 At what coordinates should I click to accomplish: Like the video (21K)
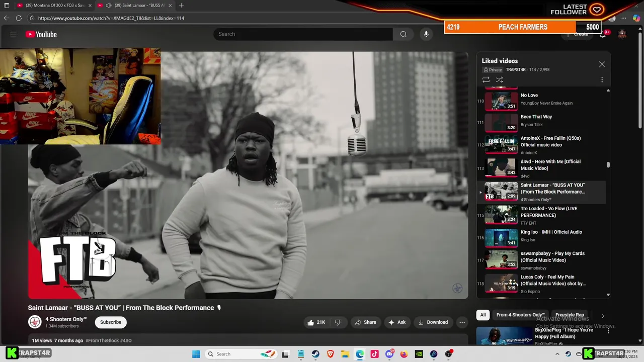(316, 322)
